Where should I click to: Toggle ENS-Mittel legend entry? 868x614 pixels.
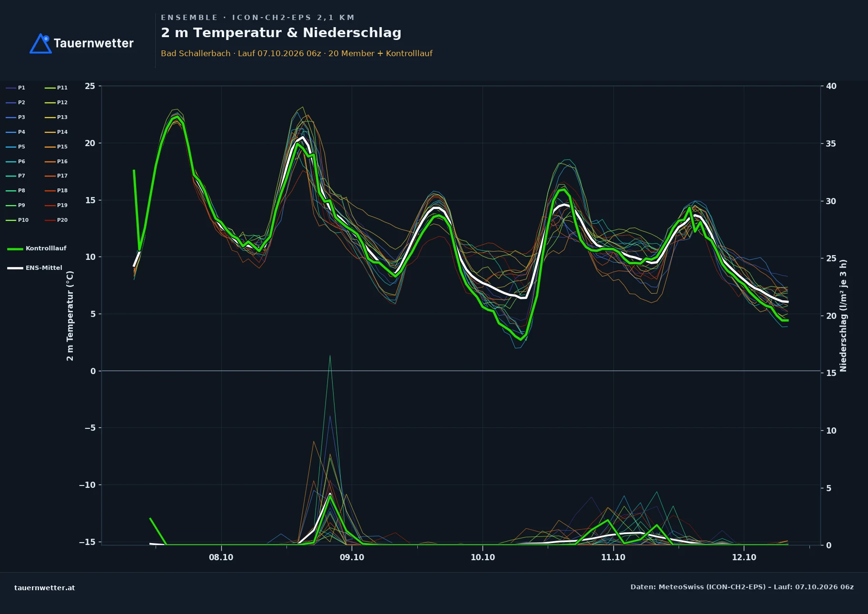pyautogui.click(x=35, y=268)
